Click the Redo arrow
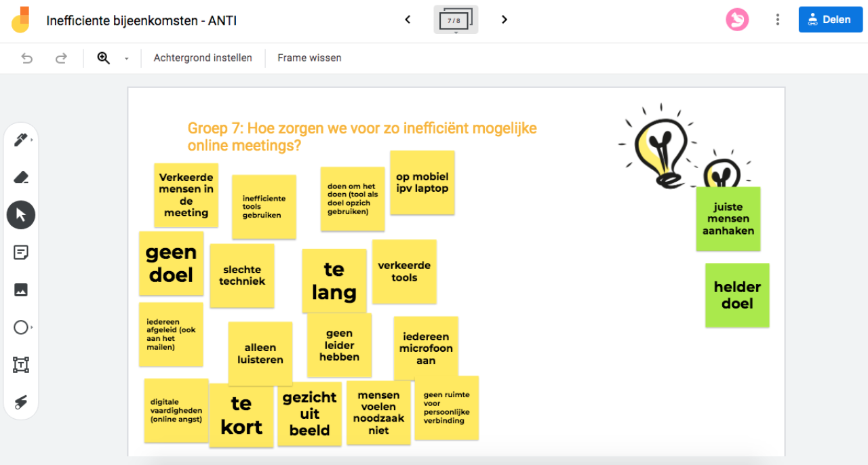This screenshot has width=868, height=465. coord(61,58)
